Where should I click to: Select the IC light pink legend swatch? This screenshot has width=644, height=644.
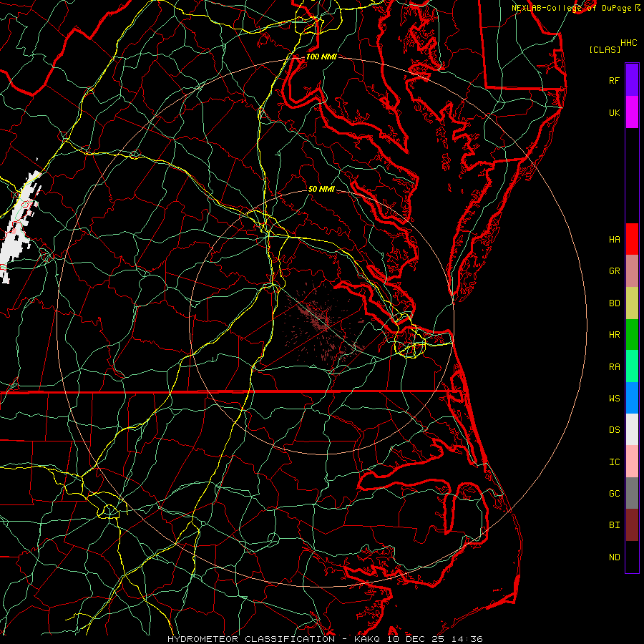pyautogui.click(x=632, y=462)
